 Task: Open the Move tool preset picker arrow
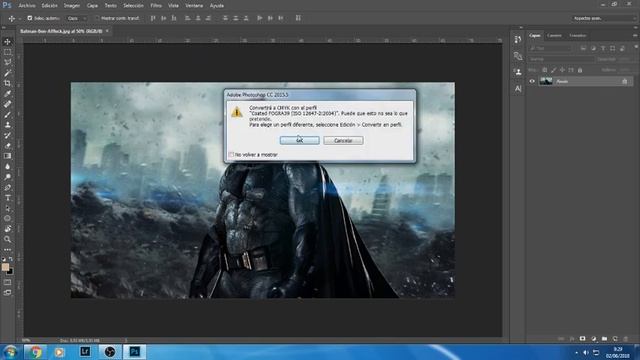pos(20,19)
